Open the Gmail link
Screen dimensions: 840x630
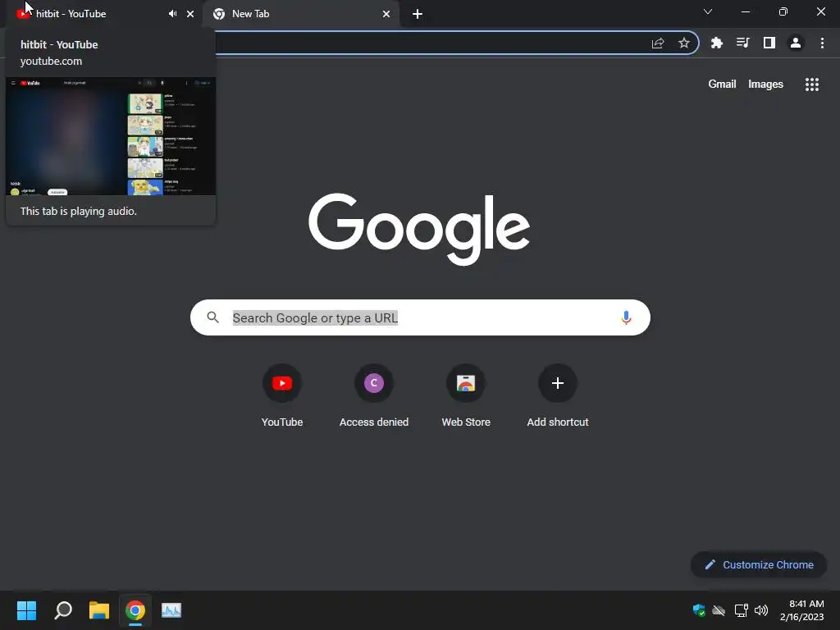click(722, 84)
